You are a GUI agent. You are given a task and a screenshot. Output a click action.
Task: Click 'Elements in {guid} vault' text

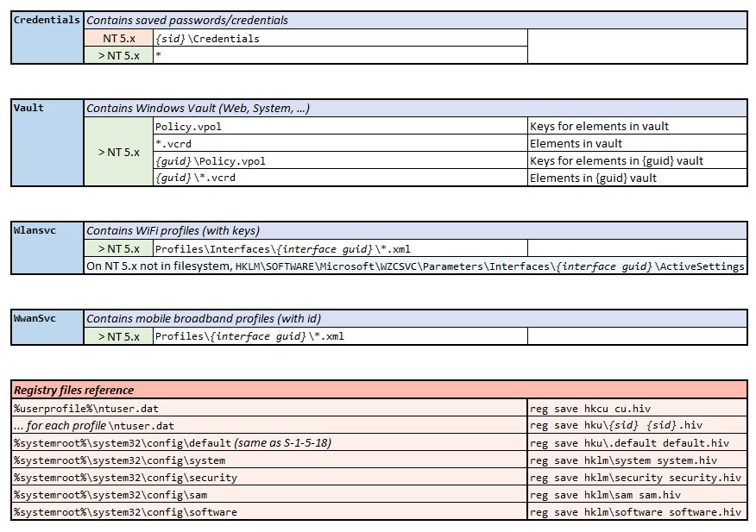pos(593,178)
